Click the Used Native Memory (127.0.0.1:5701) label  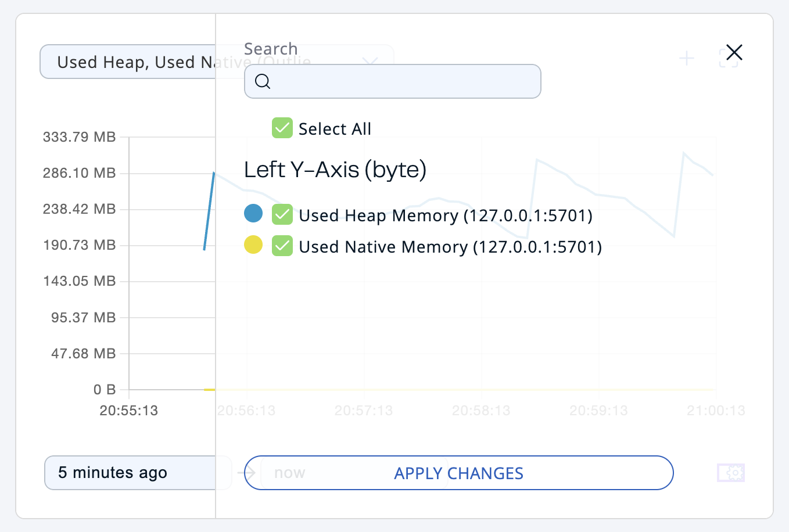[x=450, y=247]
